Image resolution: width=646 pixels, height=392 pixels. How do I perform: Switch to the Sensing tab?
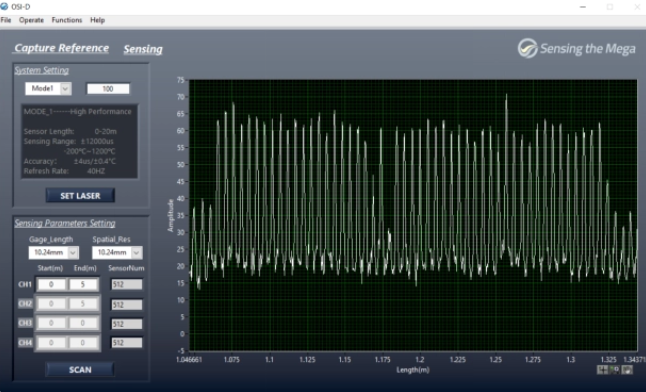pyautogui.click(x=143, y=49)
